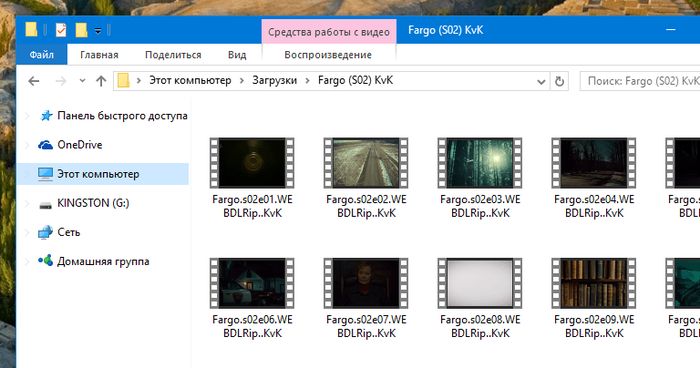Click the OneDrive cloud icon
700x368 pixels.
click(46, 145)
